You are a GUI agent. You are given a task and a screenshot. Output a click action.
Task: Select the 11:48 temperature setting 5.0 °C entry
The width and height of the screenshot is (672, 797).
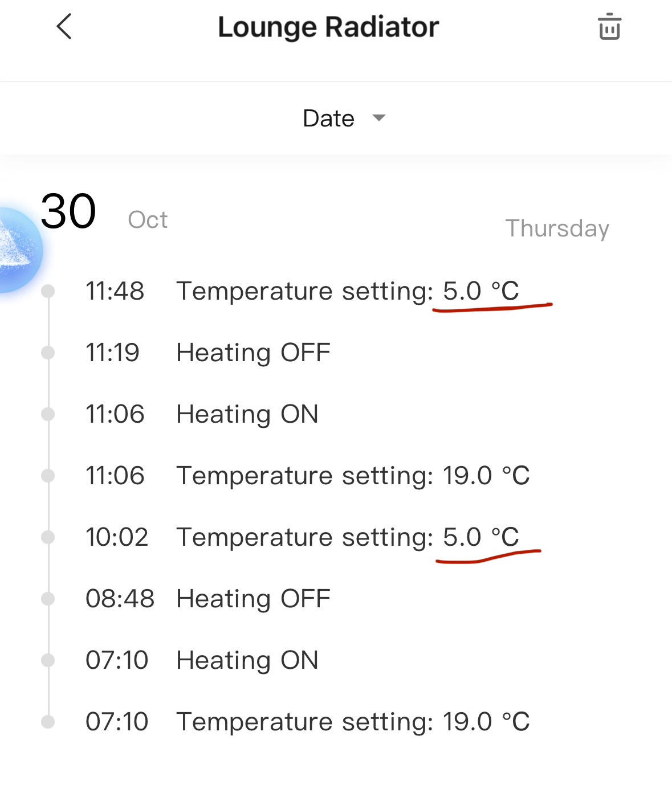click(348, 291)
